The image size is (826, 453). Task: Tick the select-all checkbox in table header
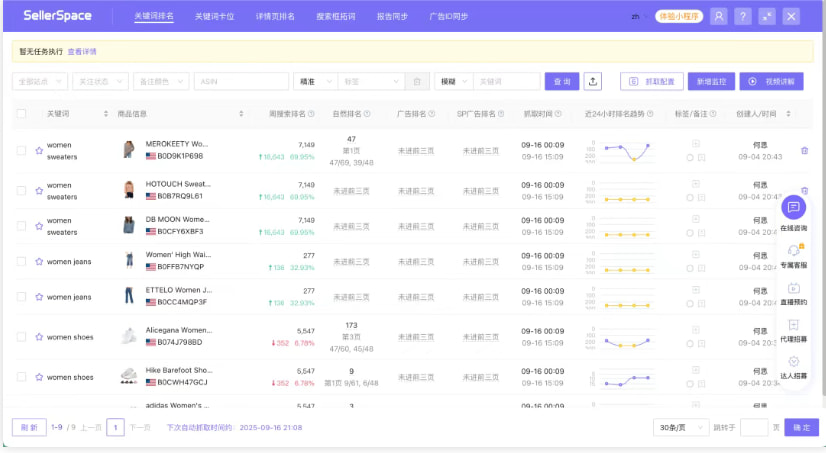(x=21, y=114)
